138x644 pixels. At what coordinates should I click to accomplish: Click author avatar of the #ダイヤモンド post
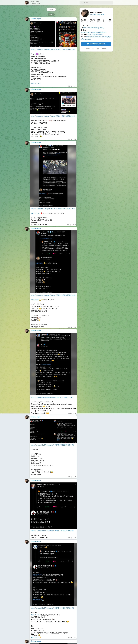pos(27,143)
